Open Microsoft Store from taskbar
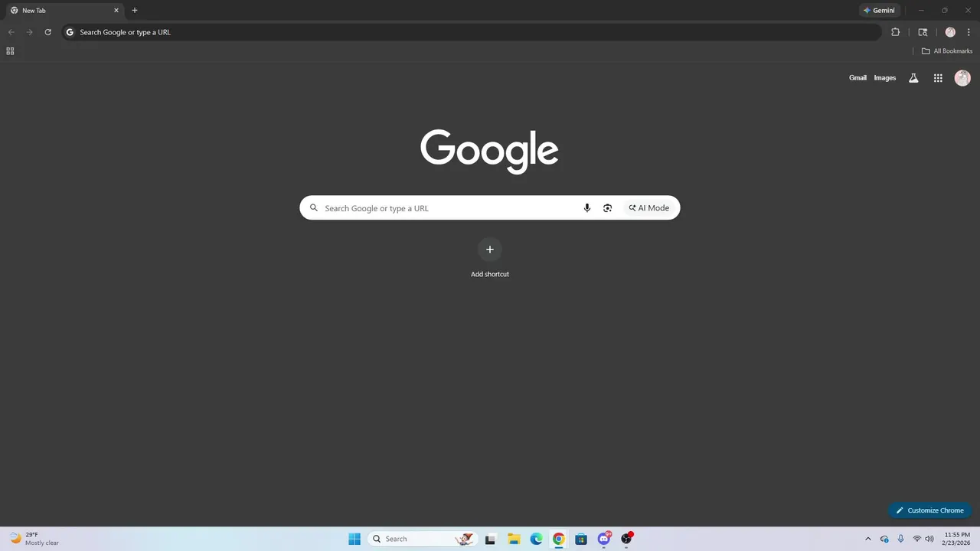Viewport: 980px width, 551px height. [x=581, y=539]
